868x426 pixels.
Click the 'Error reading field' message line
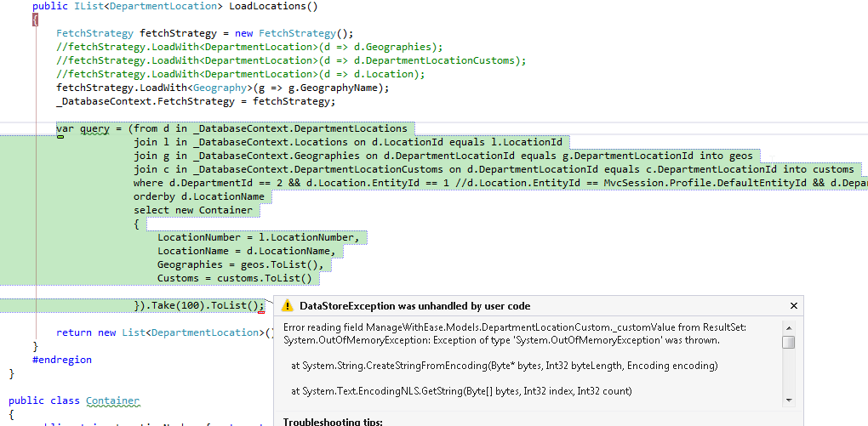pyautogui.click(x=514, y=327)
